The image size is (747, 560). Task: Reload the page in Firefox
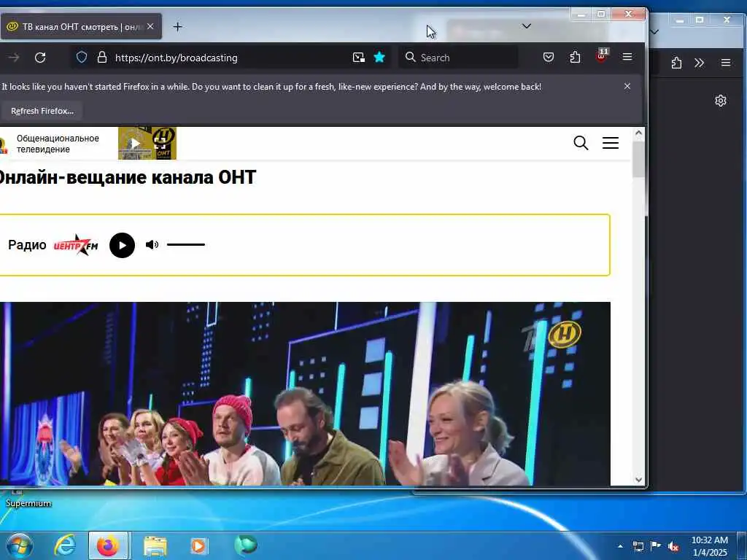click(x=40, y=58)
